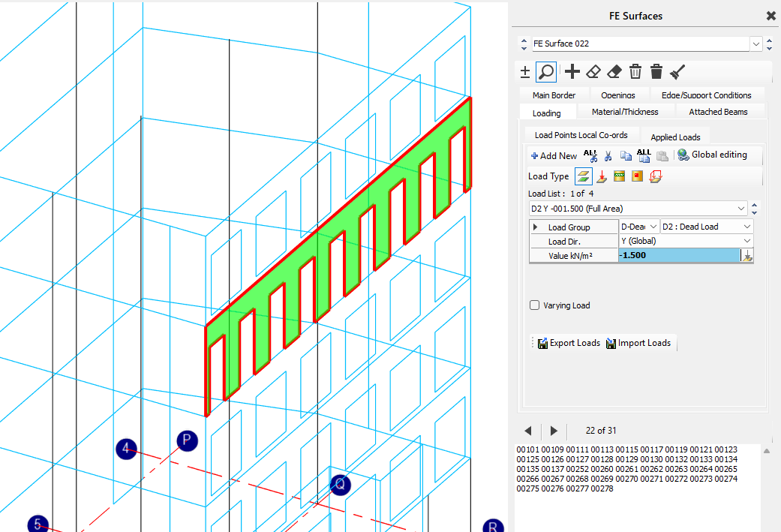Select the line load type icon

619,176
